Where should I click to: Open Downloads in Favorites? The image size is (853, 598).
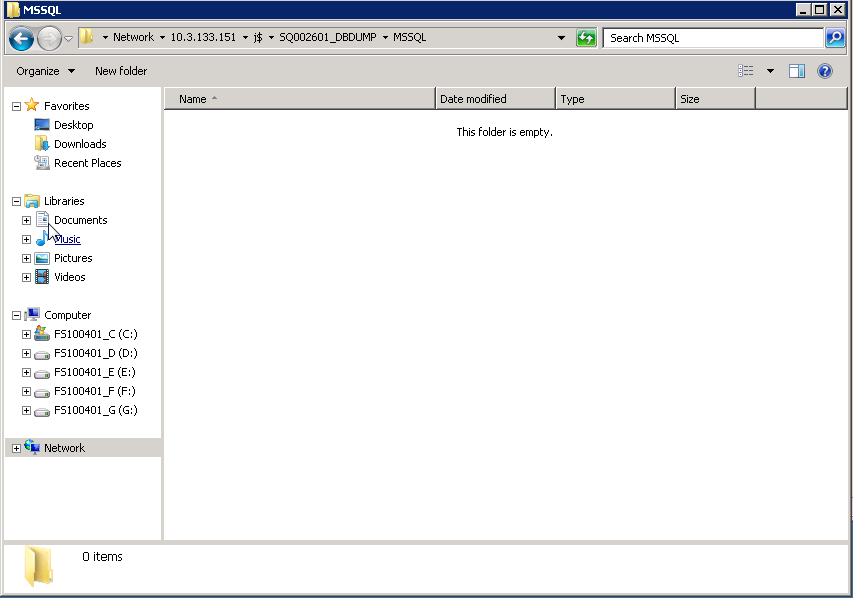(x=80, y=144)
